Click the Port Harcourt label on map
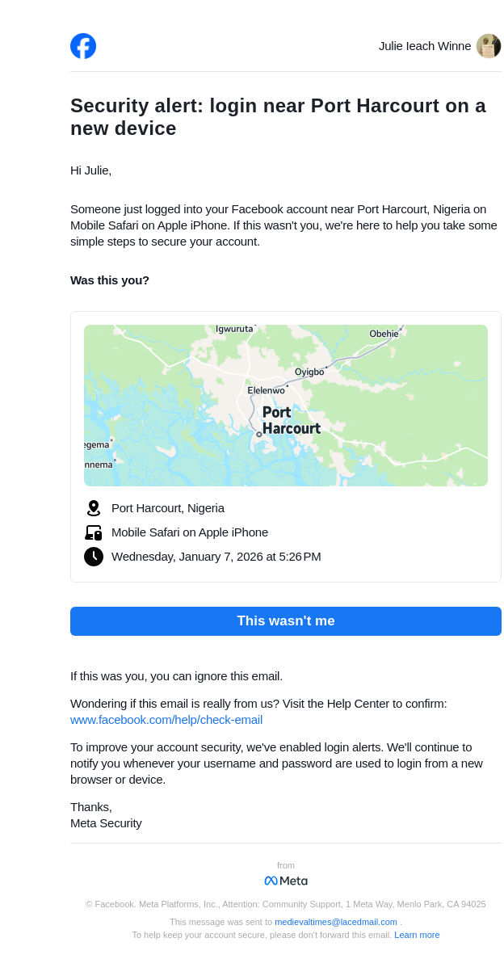Viewport: 504px width, 980px height. [x=290, y=421]
